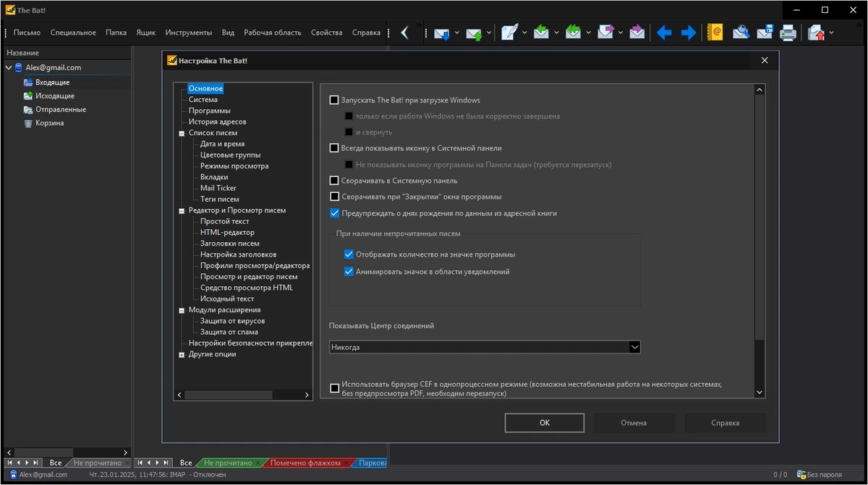Create a new message with the pen icon
The image size is (868, 485).
point(509,33)
